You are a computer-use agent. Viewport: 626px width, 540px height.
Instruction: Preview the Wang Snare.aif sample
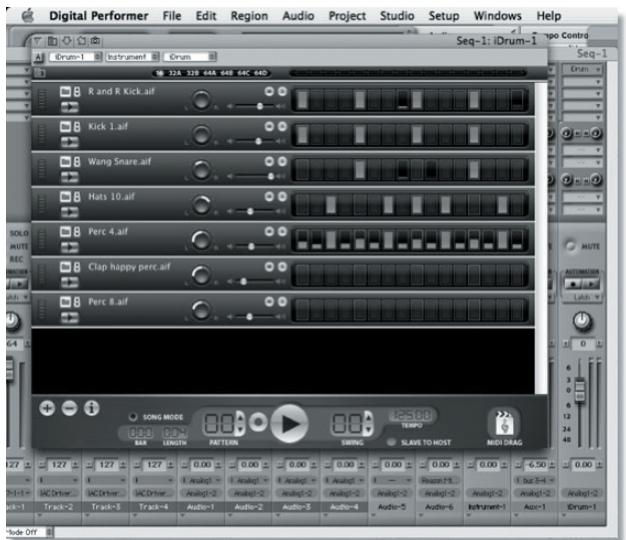click(x=69, y=177)
